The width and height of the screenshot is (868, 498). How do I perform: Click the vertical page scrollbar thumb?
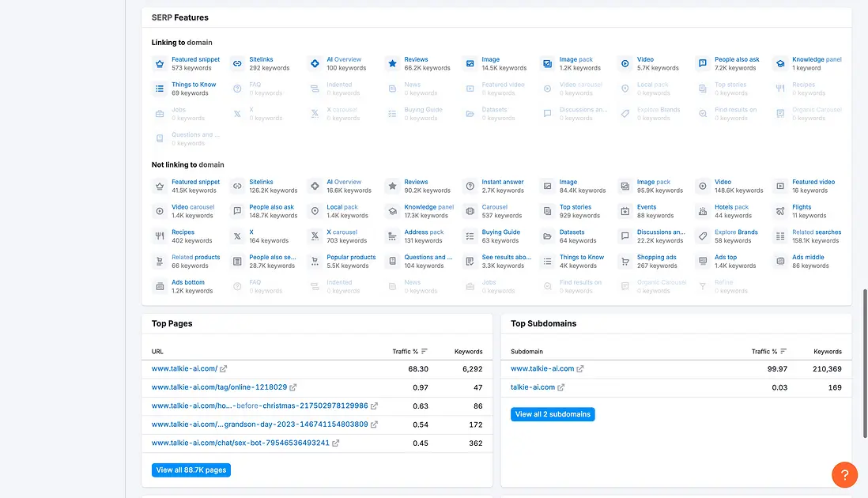tap(865, 363)
